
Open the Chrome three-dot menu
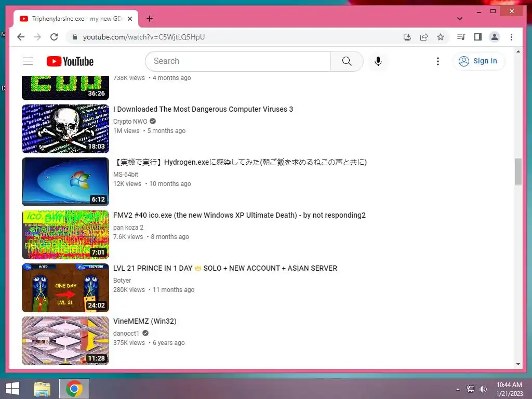point(511,37)
